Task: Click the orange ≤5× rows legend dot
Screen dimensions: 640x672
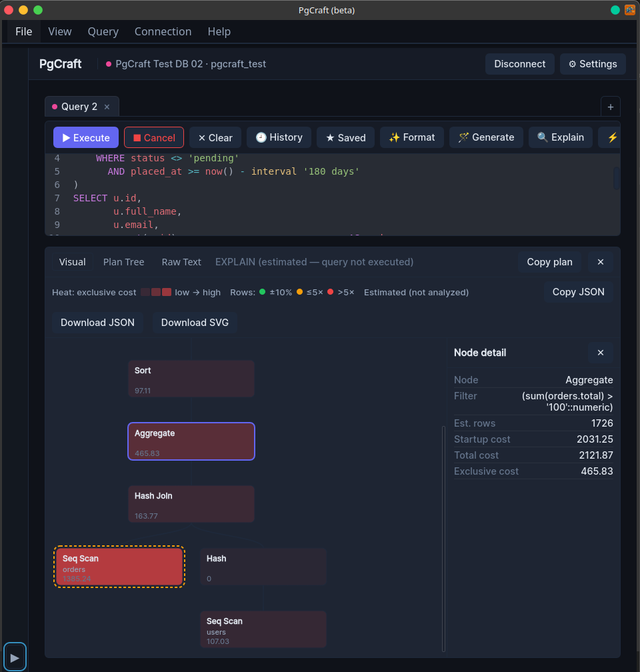Action: pyautogui.click(x=299, y=292)
